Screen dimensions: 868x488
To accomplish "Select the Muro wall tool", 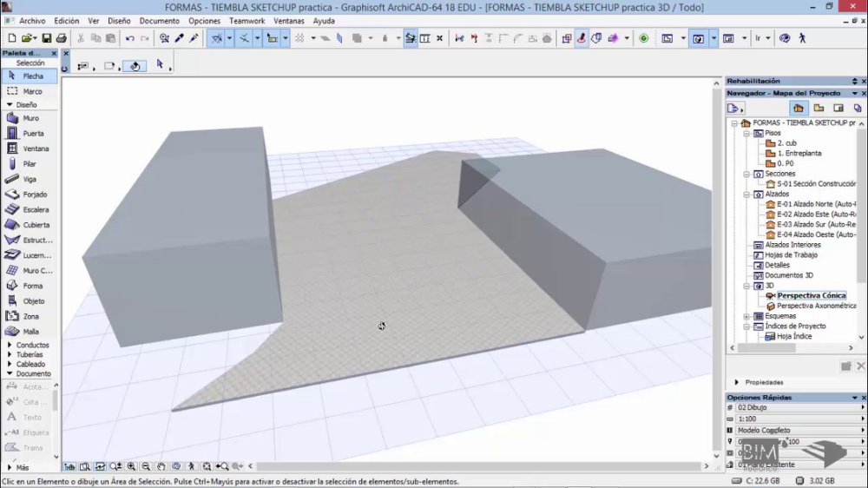I will click(29, 118).
